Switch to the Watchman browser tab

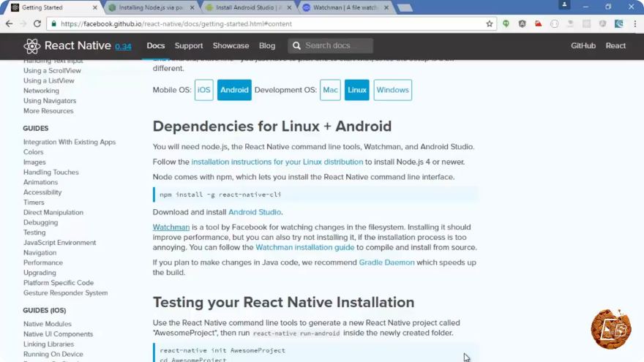pyautogui.click(x=345, y=7)
